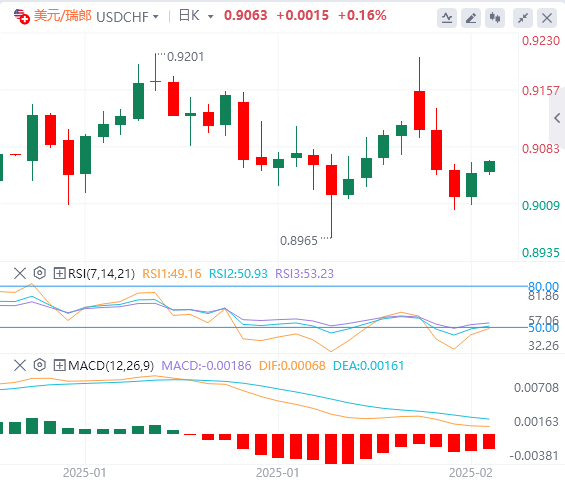Viewport: 565px width, 483px height.
Task: Click the USD/CHF currency flag icon
Action: (x=21, y=17)
